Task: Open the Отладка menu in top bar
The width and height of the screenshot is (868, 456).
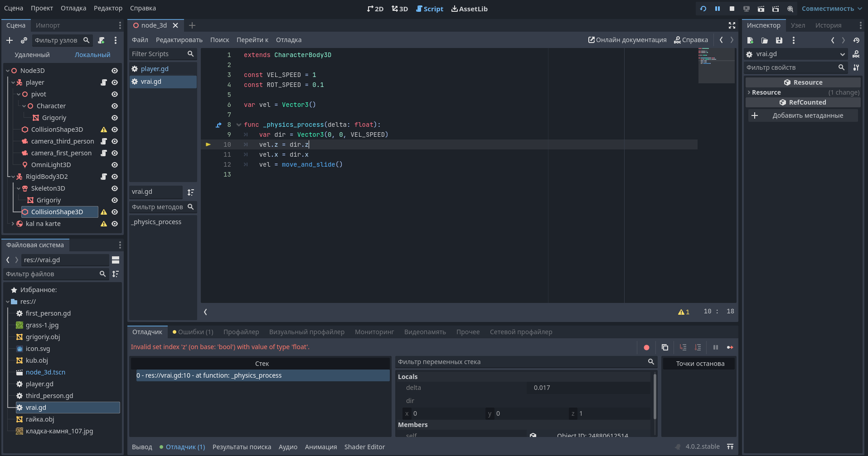Action: pos(73,8)
